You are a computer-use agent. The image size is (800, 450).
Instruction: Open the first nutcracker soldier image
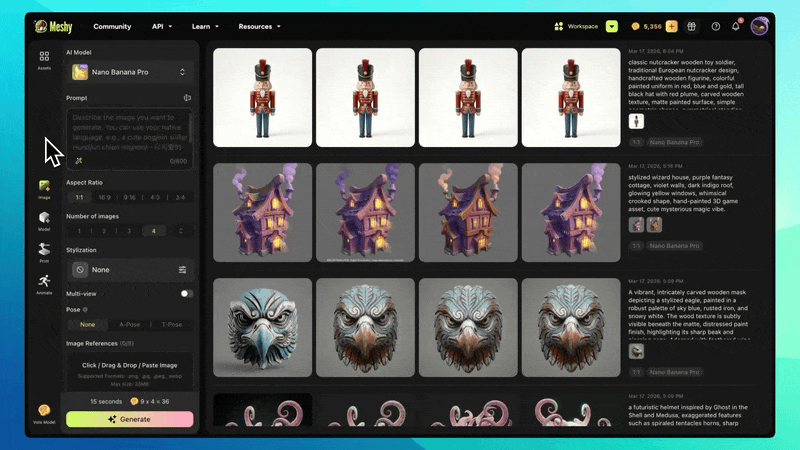pyautogui.click(x=262, y=97)
